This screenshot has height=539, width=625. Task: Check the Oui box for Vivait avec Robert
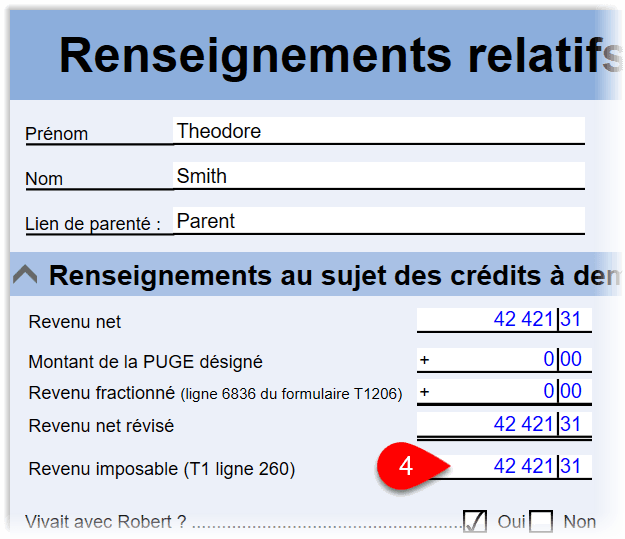(x=475, y=521)
